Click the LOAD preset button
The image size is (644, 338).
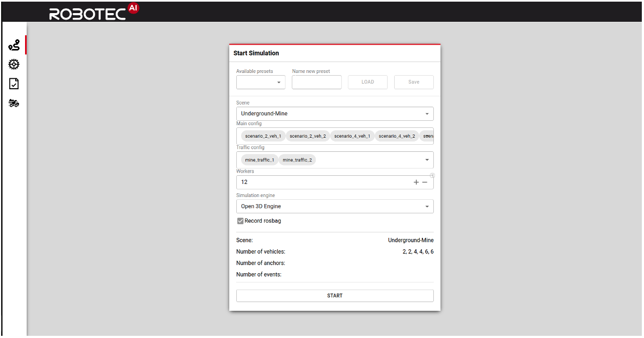367,82
